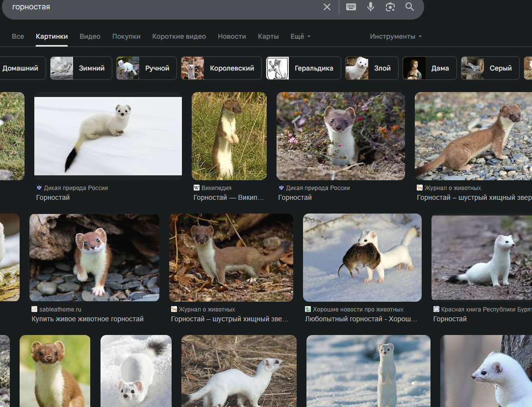The height and width of the screenshot is (407, 532).
Task: Switch to the Видео tab
Action: [90, 36]
